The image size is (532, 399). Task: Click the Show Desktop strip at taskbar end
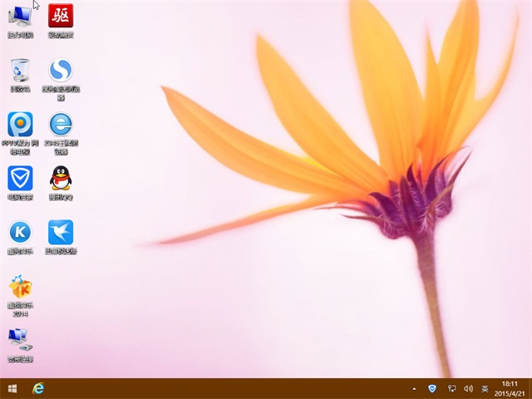(530, 389)
